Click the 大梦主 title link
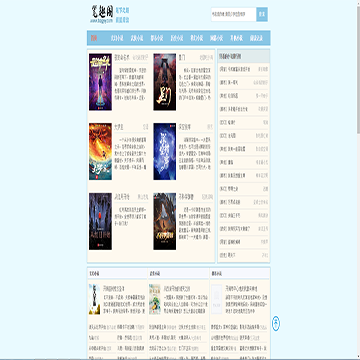Screen dimensions: 360x360 coord(119,127)
